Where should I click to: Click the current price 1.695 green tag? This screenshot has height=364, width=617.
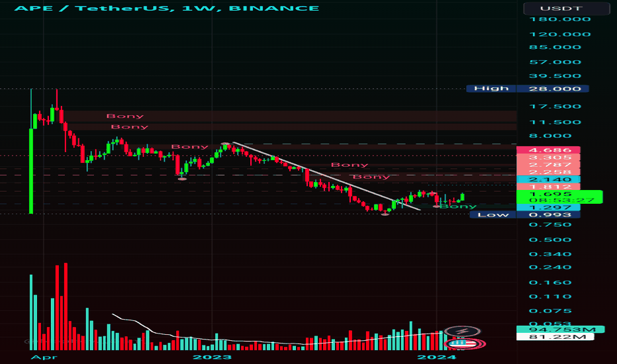tap(559, 197)
